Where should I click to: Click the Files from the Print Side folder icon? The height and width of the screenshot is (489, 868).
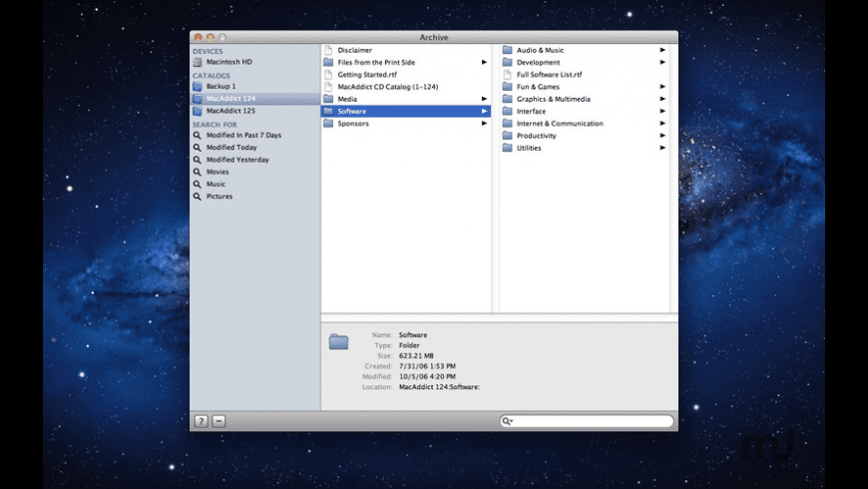click(x=328, y=62)
